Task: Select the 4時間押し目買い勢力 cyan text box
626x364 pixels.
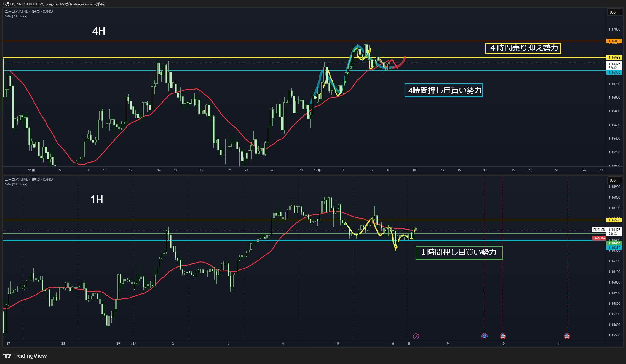Action: pyautogui.click(x=443, y=90)
